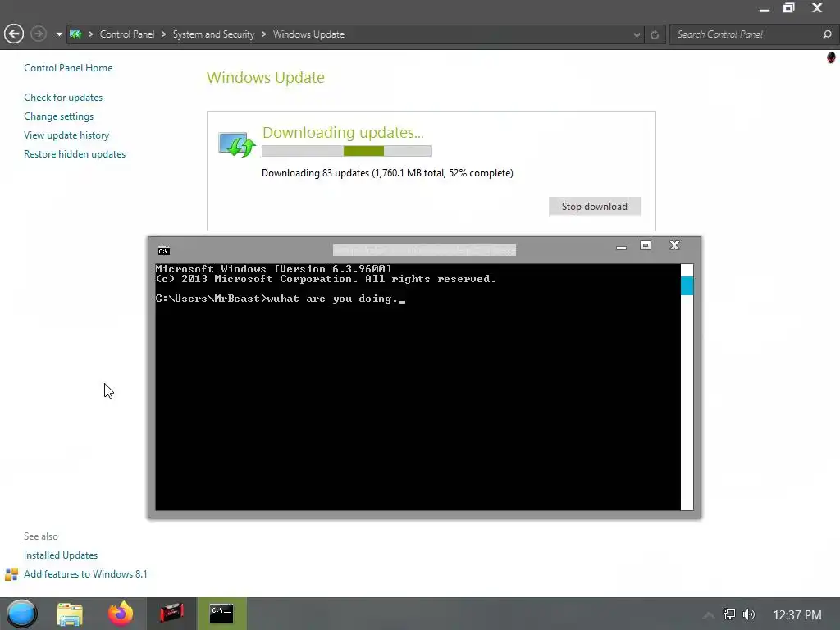This screenshot has height=630, width=840.
Task: Open the network tray icon
Action: click(728, 614)
